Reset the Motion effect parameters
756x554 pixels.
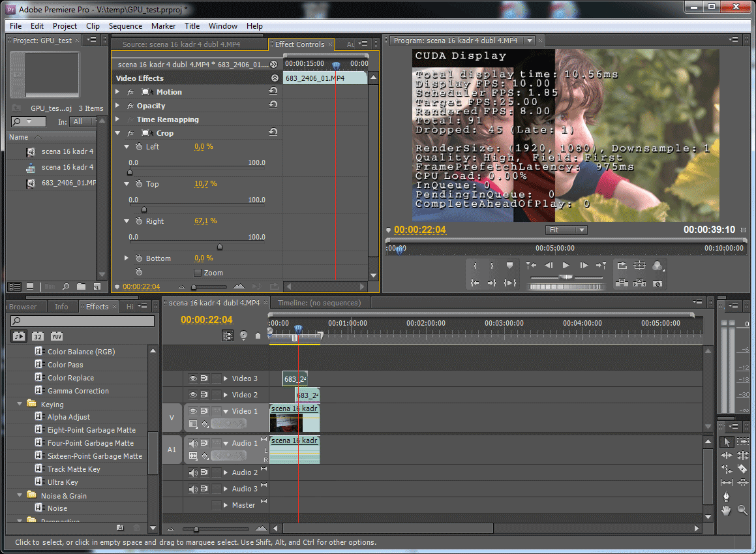pyautogui.click(x=273, y=91)
